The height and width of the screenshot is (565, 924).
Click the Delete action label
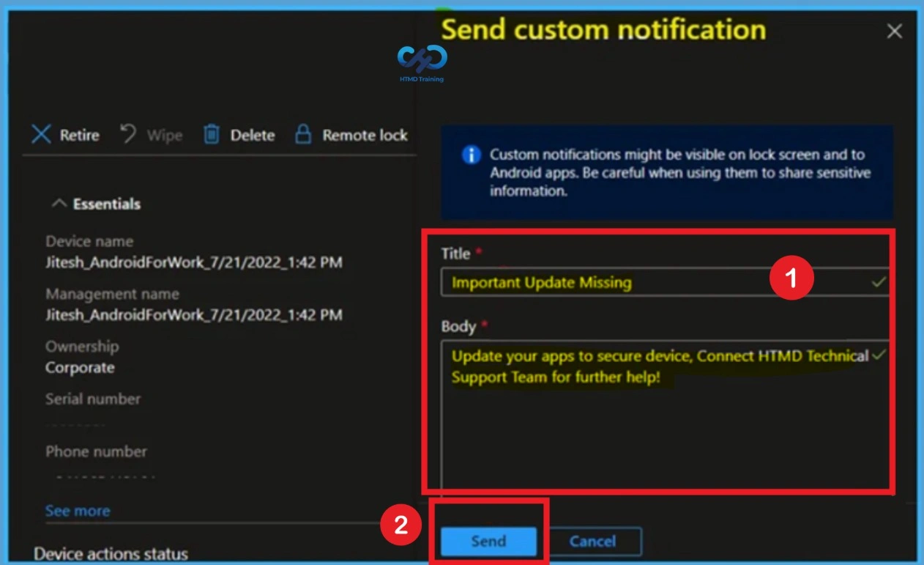(253, 136)
